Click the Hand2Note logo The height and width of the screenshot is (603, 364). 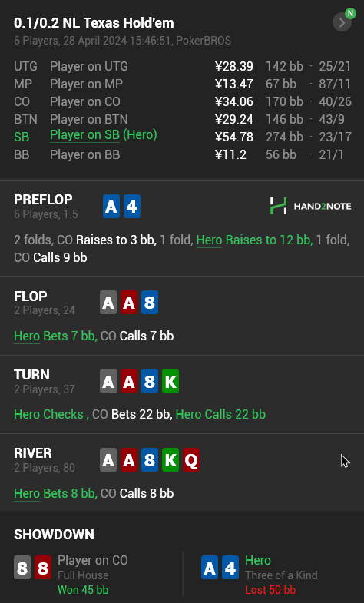(310, 206)
